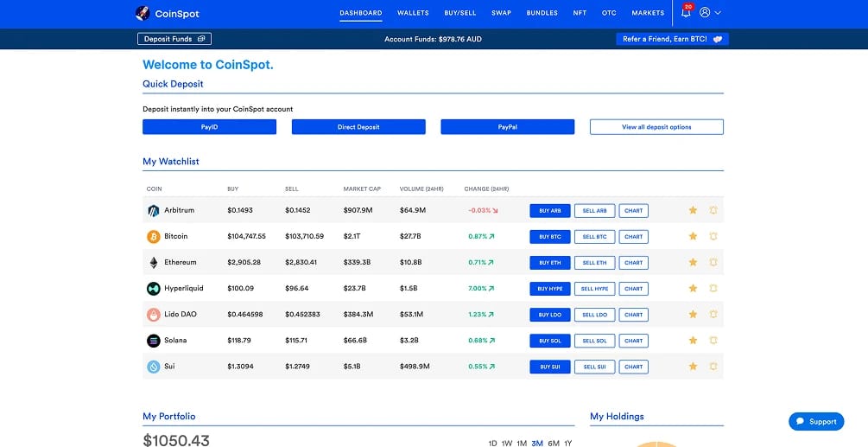
Task: Toggle the Bitcoin watchlist star
Action: click(693, 236)
